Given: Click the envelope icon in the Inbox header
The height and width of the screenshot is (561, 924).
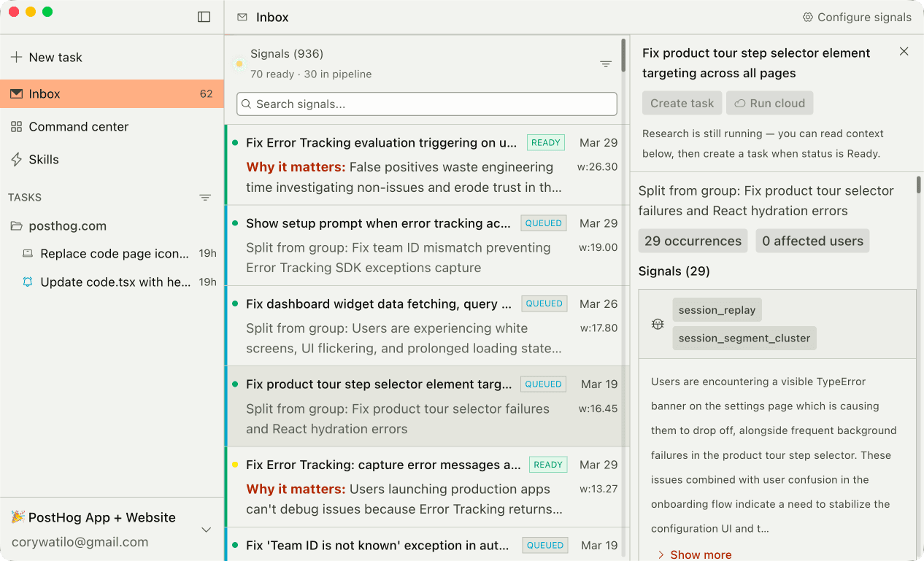Looking at the screenshot, I should [242, 18].
